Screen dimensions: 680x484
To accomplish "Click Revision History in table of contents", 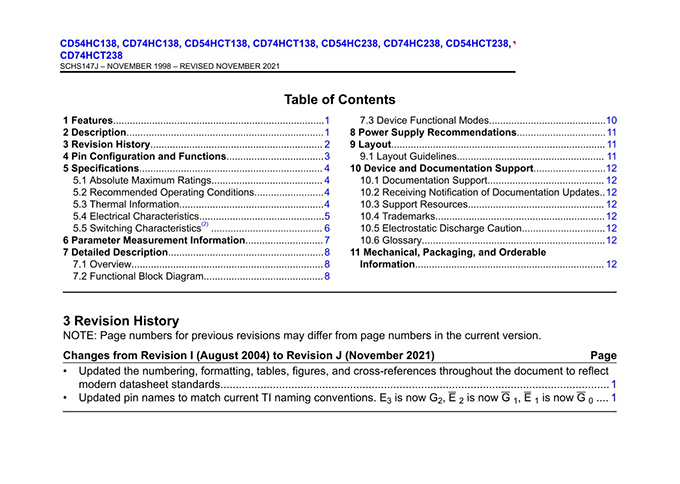I will [x=106, y=144].
